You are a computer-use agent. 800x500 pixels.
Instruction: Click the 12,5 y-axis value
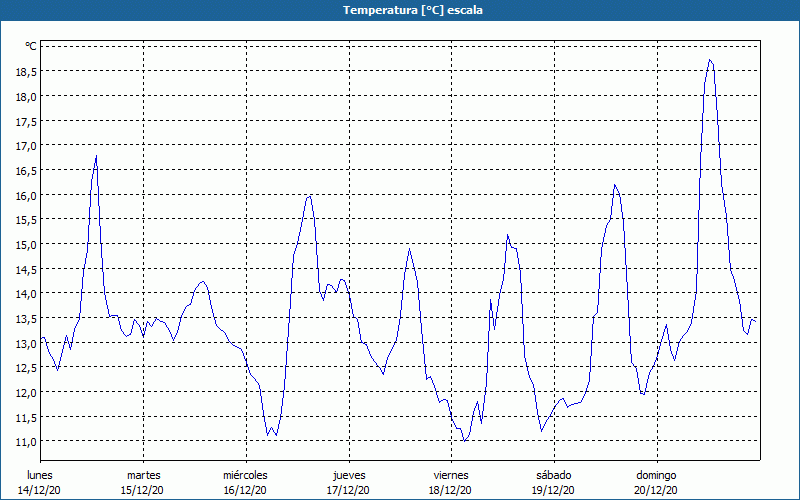[x=27, y=368]
